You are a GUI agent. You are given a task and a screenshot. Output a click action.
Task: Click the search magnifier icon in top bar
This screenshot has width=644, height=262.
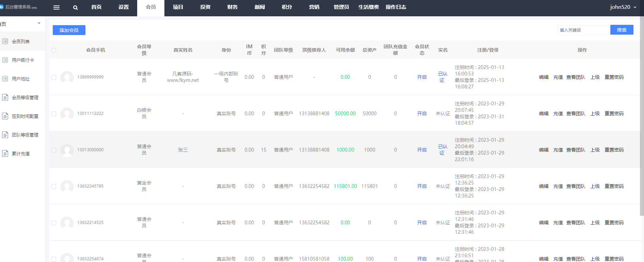[76, 7]
